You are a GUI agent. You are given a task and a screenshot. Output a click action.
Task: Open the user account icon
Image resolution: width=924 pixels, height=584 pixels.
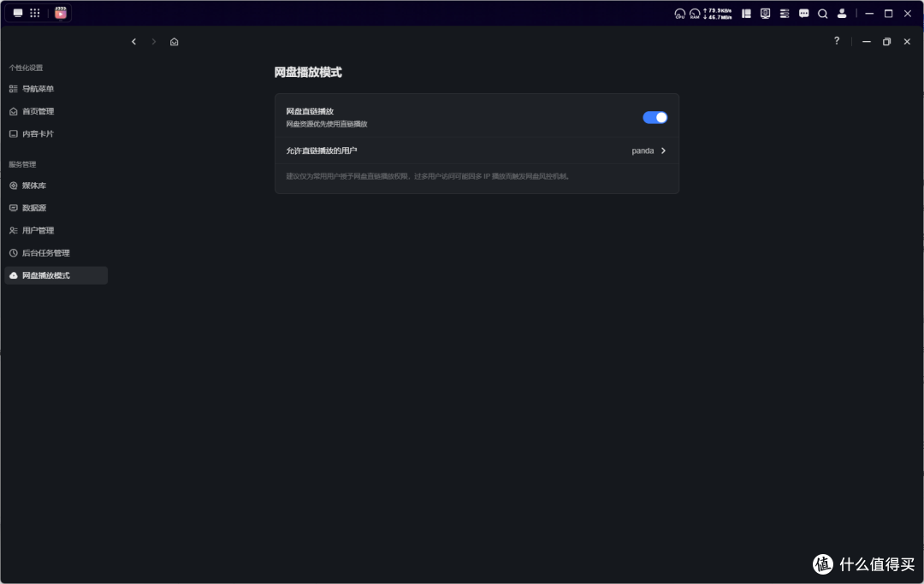[842, 14]
